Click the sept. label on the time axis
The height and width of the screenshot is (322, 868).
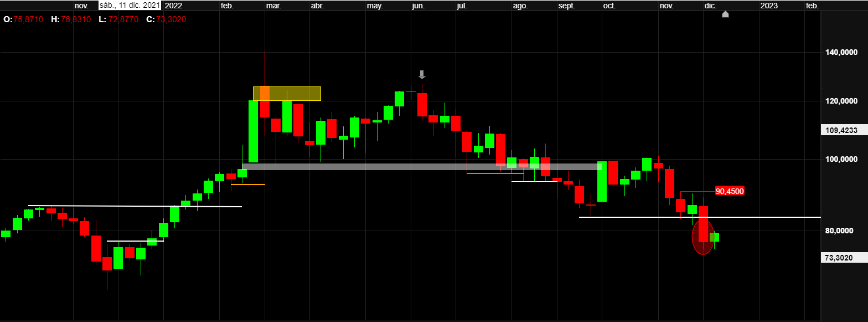[567, 6]
